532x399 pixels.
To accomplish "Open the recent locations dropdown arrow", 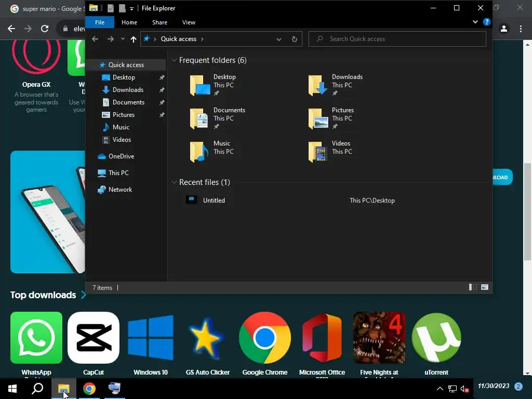I will point(123,39).
